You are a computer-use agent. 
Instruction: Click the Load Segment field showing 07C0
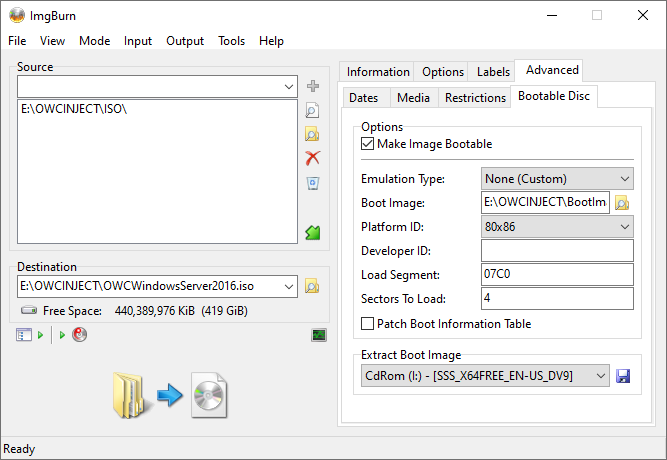[x=557, y=274]
